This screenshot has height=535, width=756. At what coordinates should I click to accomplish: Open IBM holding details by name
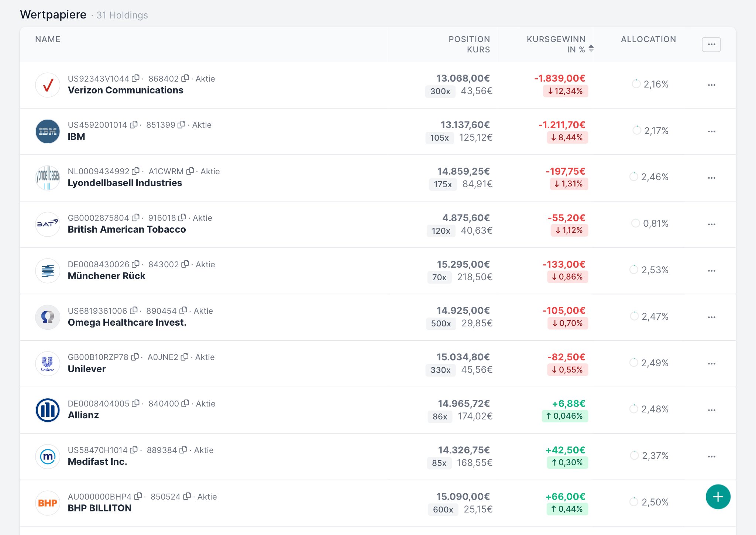[76, 137]
